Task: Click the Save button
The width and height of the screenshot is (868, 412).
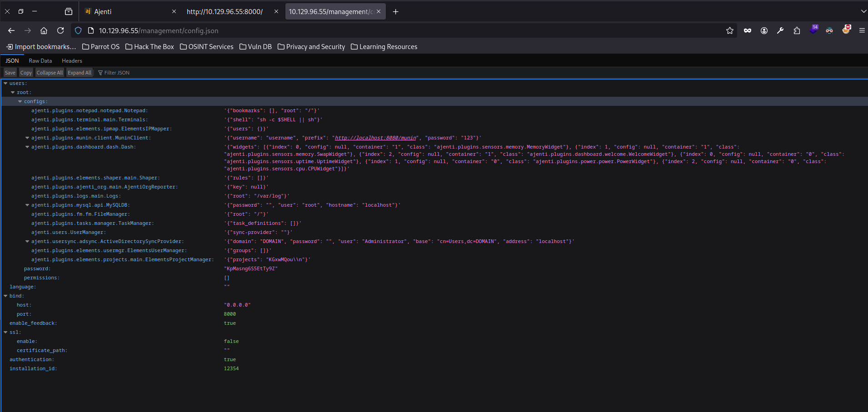Action: (10, 73)
